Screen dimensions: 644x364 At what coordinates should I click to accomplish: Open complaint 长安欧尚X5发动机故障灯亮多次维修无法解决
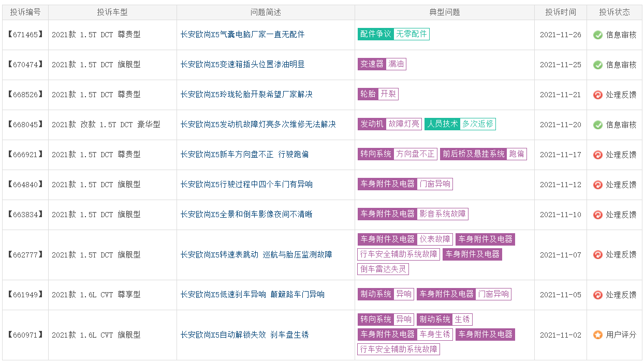(x=258, y=125)
